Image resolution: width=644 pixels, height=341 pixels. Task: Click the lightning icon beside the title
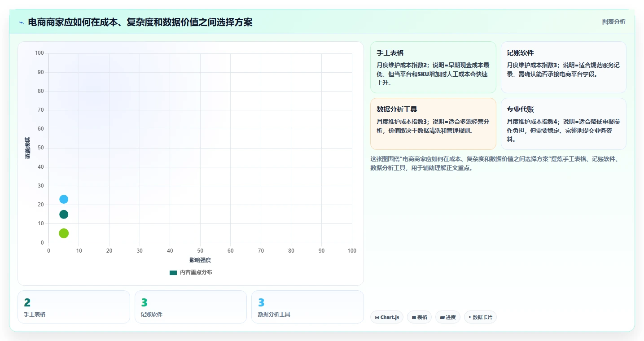click(21, 22)
